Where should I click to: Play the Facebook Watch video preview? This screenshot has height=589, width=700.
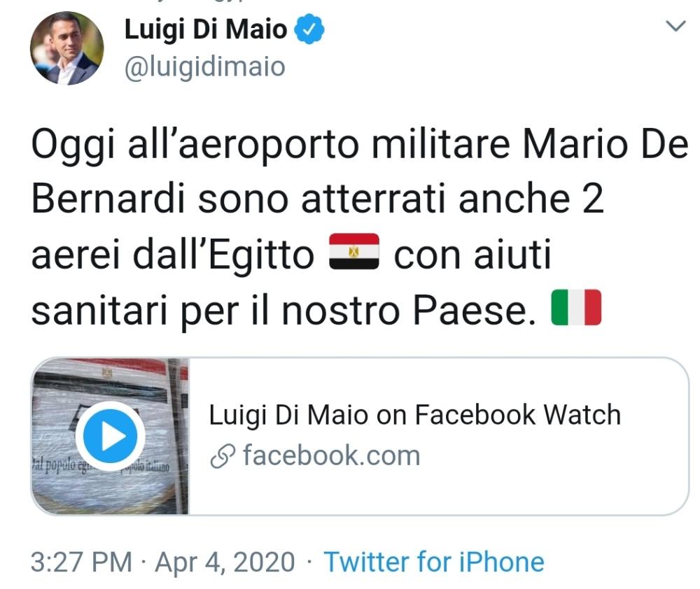(x=111, y=436)
